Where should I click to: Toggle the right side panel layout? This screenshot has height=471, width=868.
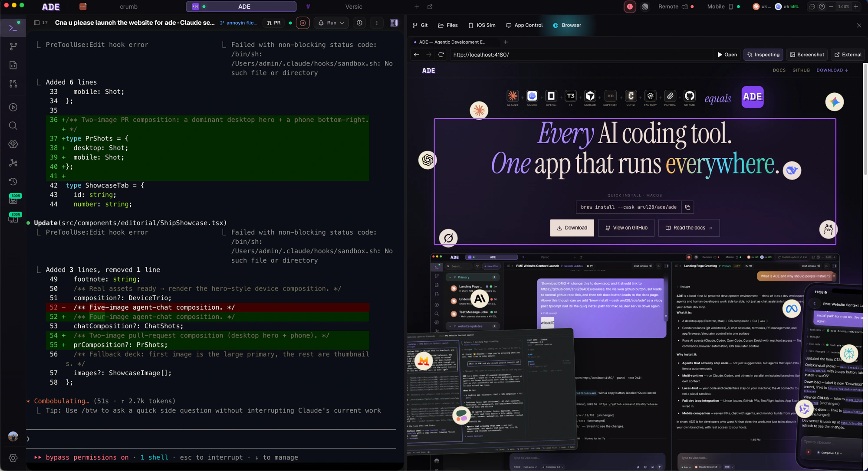coord(394,23)
